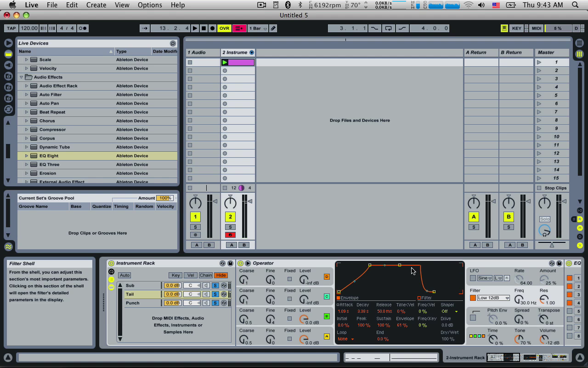
Task: Switch to Session view selector
Action: click(x=579, y=54)
